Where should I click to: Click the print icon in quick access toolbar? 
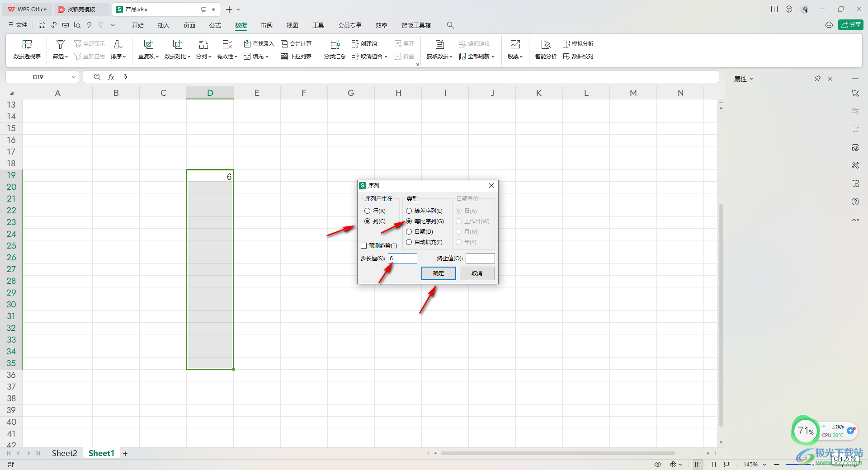[x=66, y=25]
